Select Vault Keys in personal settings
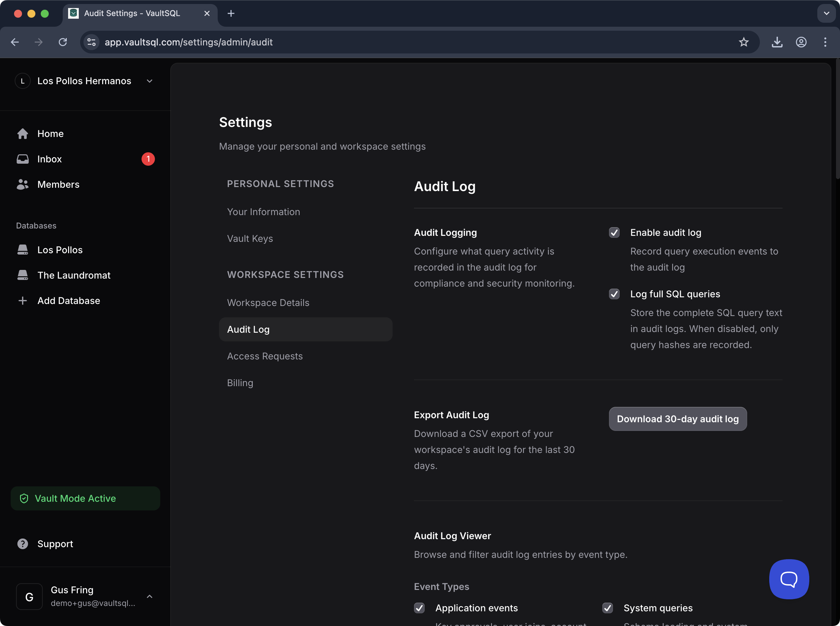This screenshot has height=626, width=840. pyautogui.click(x=250, y=239)
